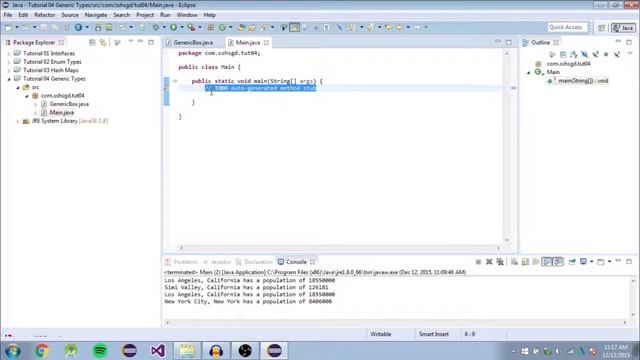640x360 pixels.
Task: Click Windows Start button
Action: click(x=13, y=351)
